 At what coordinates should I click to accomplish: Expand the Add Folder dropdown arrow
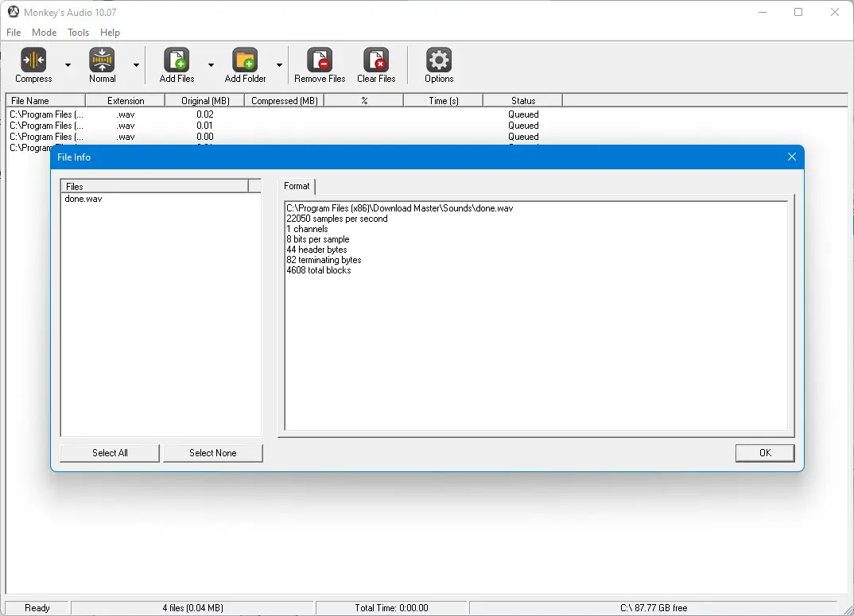pos(279,65)
